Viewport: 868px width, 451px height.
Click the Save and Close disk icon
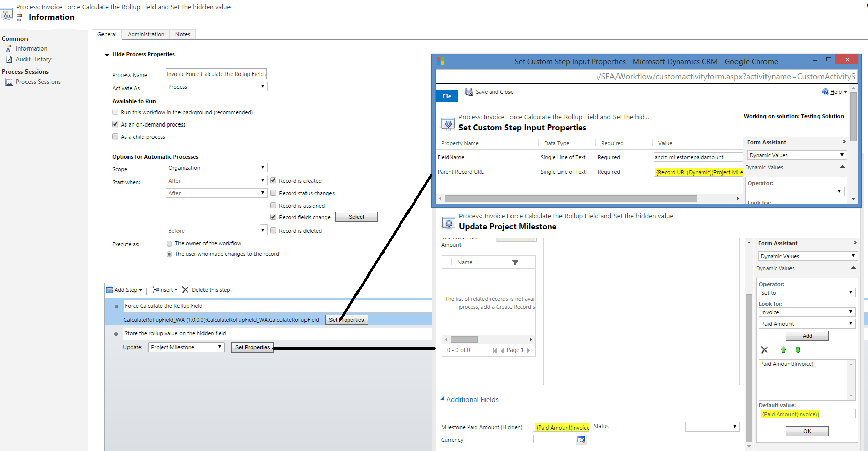[x=469, y=92]
